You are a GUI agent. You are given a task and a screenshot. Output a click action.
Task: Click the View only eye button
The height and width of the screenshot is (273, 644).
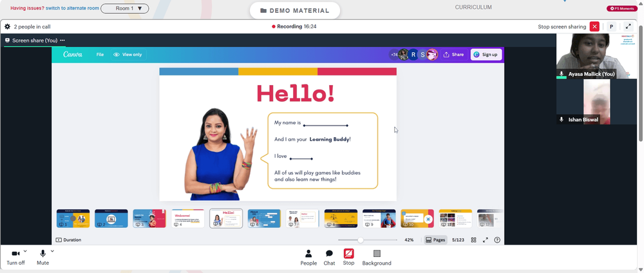(128, 55)
